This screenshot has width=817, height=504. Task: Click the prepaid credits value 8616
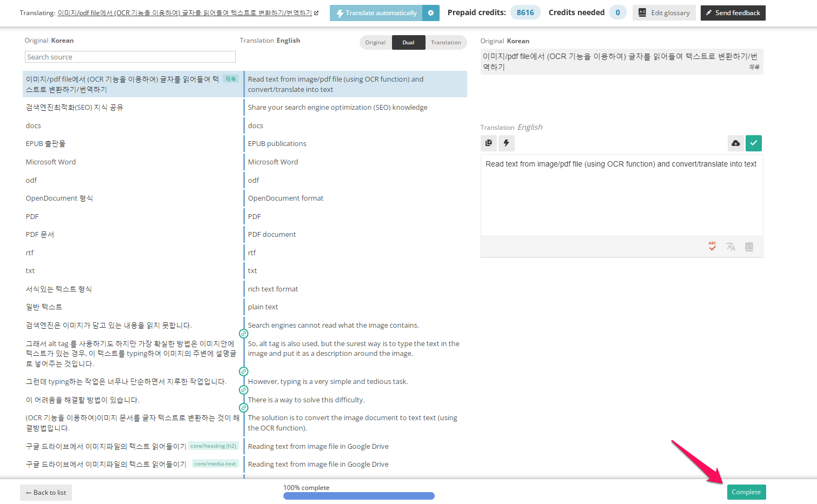pos(525,12)
